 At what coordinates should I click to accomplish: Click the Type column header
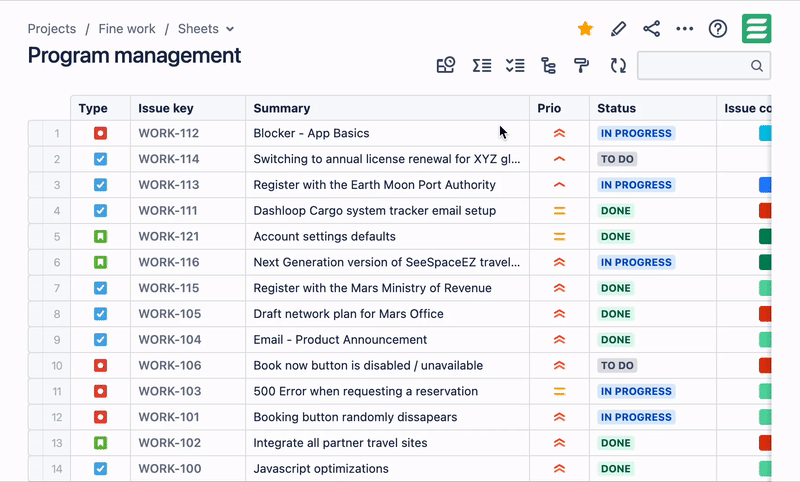point(101,108)
